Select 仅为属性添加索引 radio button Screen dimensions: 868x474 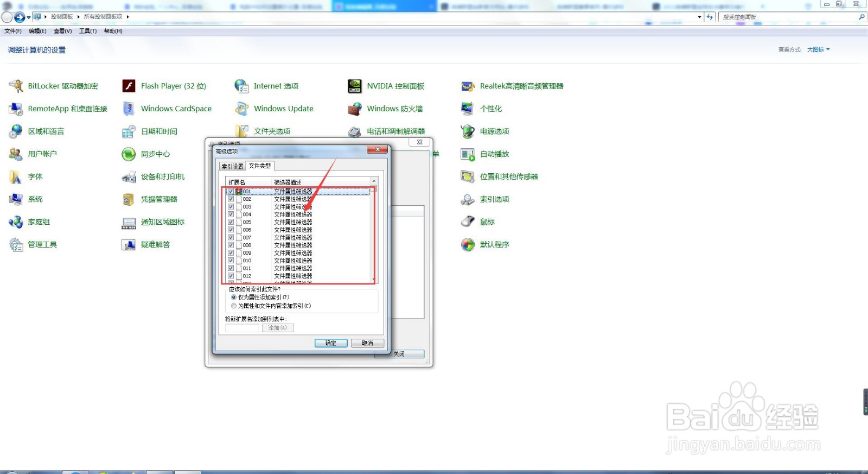click(x=234, y=298)
